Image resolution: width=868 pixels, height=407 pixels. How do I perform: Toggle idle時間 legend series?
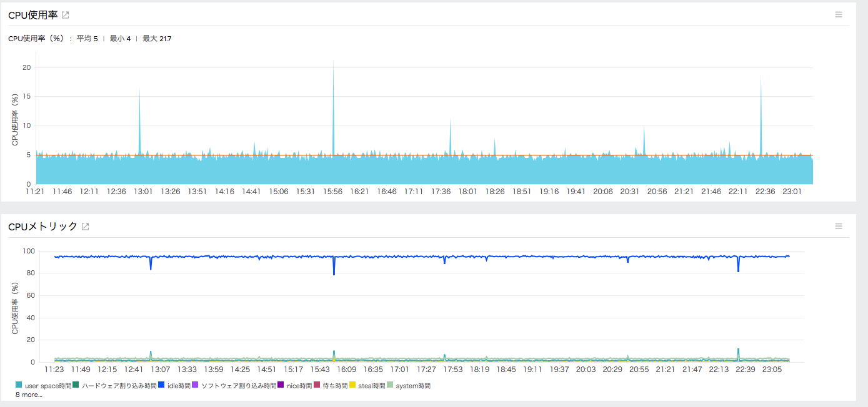174,386
